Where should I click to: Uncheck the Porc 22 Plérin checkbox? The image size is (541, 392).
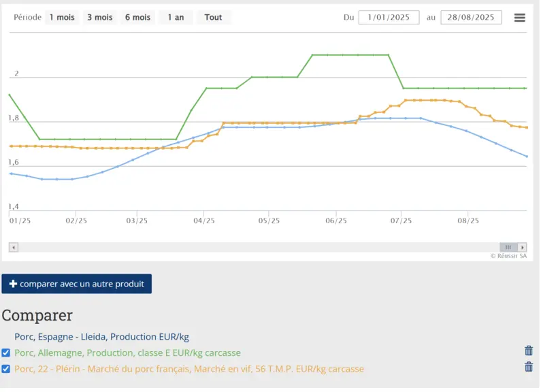point(6,370)
